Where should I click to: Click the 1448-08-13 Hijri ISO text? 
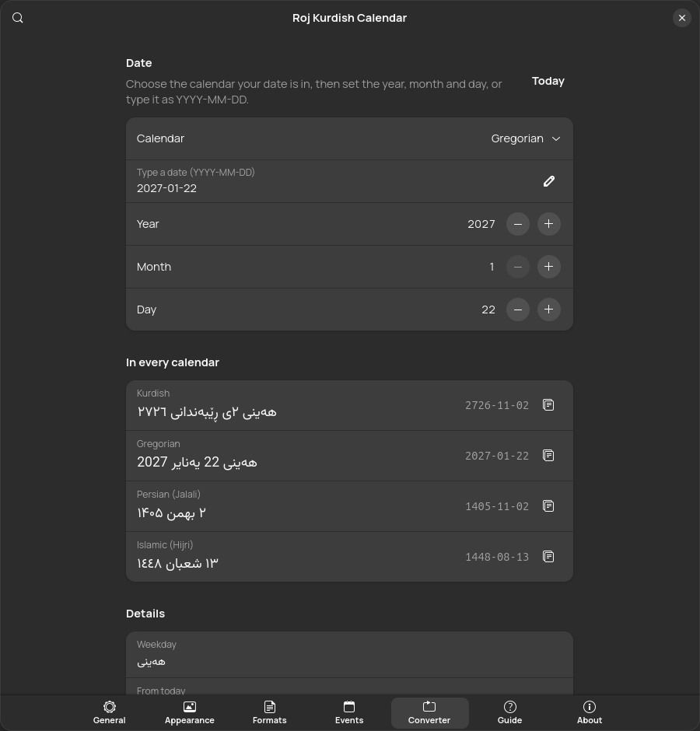497,557
